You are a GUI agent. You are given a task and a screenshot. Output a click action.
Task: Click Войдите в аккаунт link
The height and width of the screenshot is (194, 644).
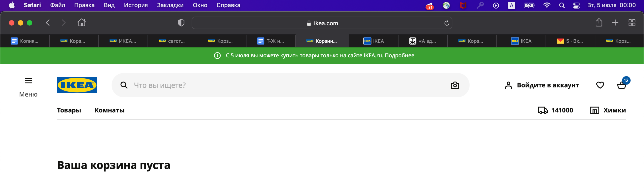(x=541, y=85)
